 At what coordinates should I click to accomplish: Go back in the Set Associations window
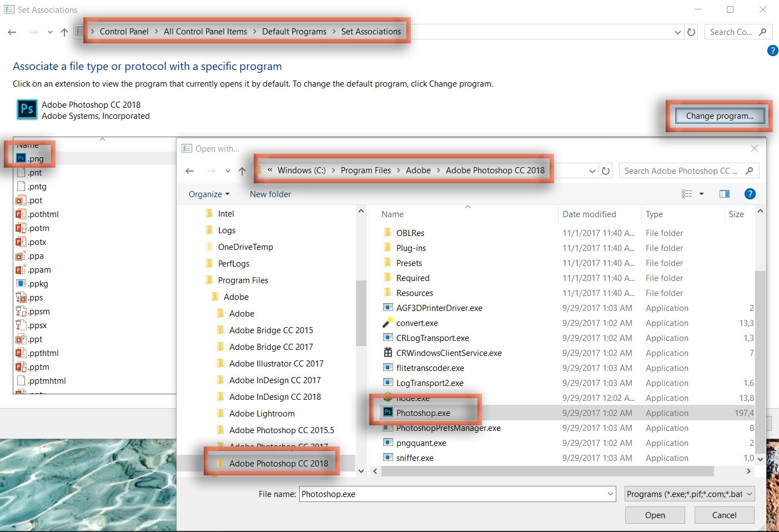(12, 32)
